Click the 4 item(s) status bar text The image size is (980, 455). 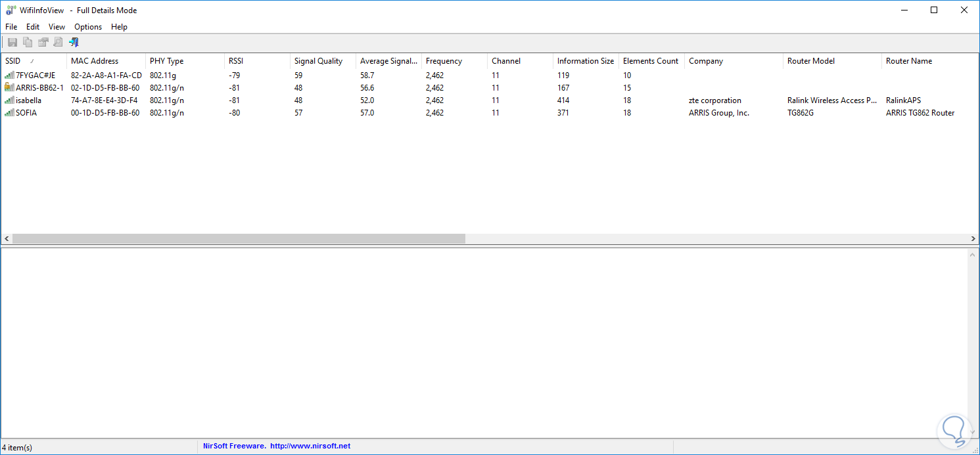coord(17,448)
